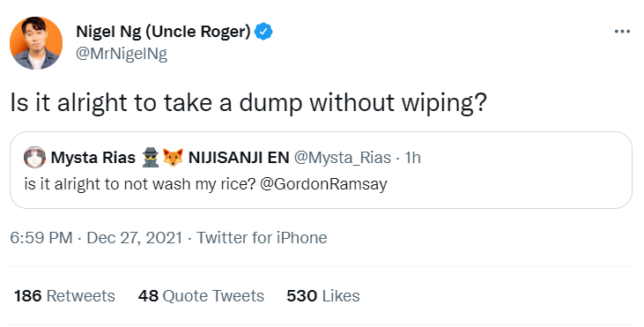View the 48 Quote Tweets list

click(201, 296)
